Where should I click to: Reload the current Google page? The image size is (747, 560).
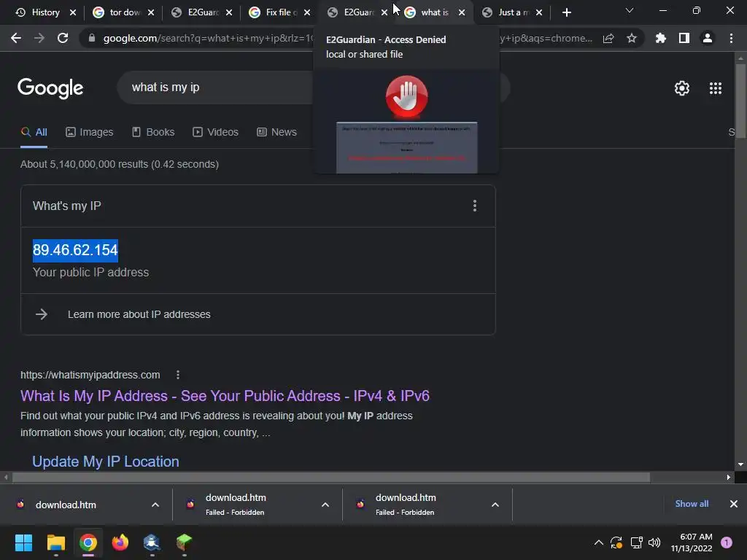[63, 38]
